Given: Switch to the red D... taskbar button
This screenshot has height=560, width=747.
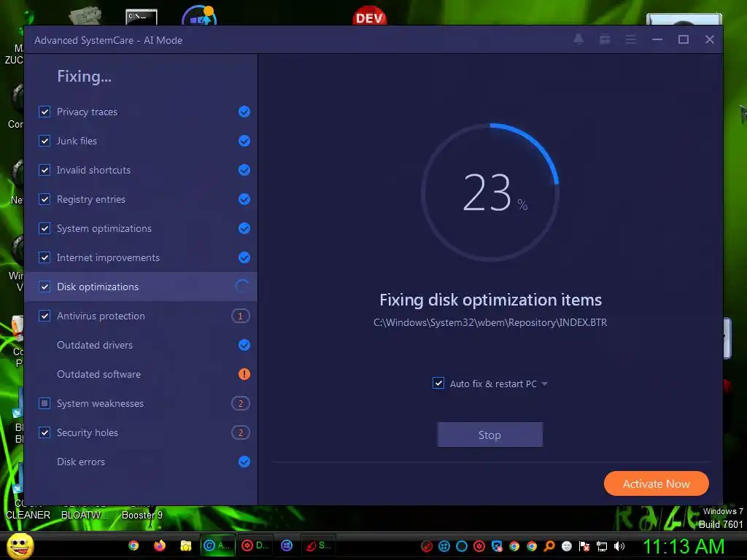Looking at the screenshot, I should (x=255, y=545).
